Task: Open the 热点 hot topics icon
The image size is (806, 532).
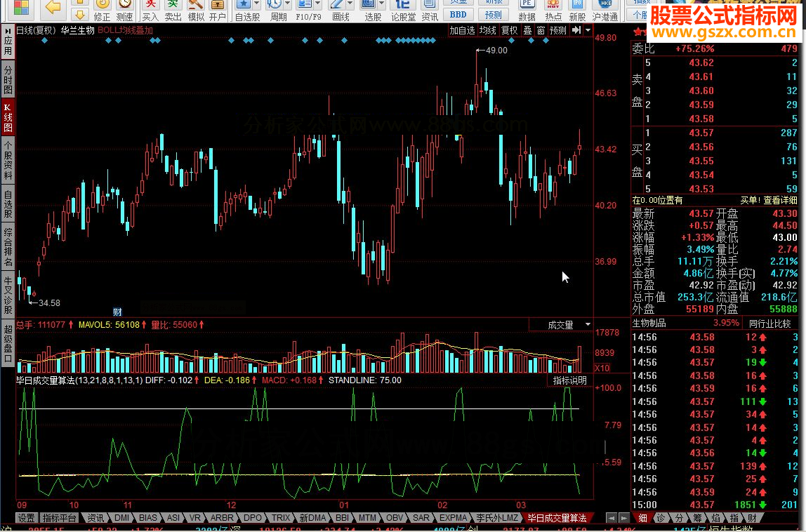Action: click(x=553, y=11)
